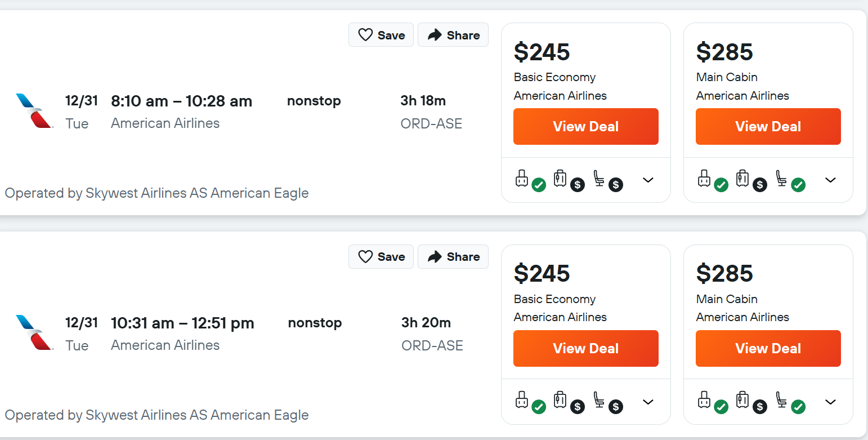View the $245 Basic Economy deal for the 10:31 am flight
The image size is (868, 440).
[x=586, y=348]
